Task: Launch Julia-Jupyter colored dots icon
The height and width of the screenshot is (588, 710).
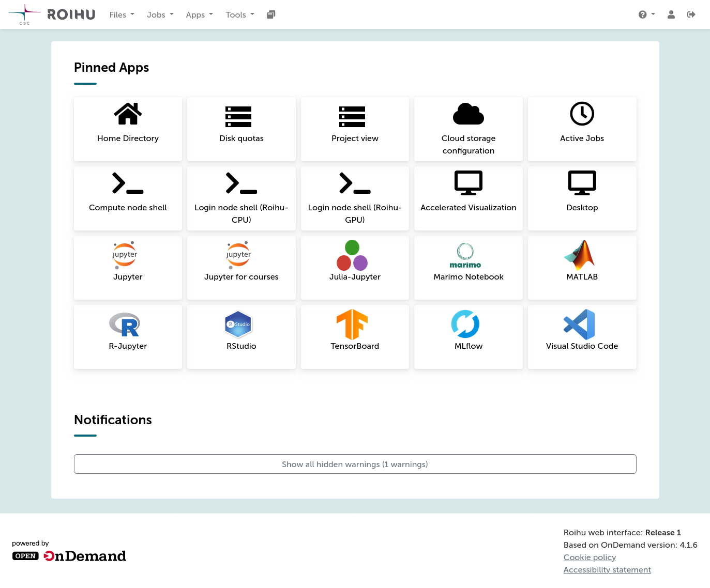Action: pyautogui.click(x=352, y=255)
